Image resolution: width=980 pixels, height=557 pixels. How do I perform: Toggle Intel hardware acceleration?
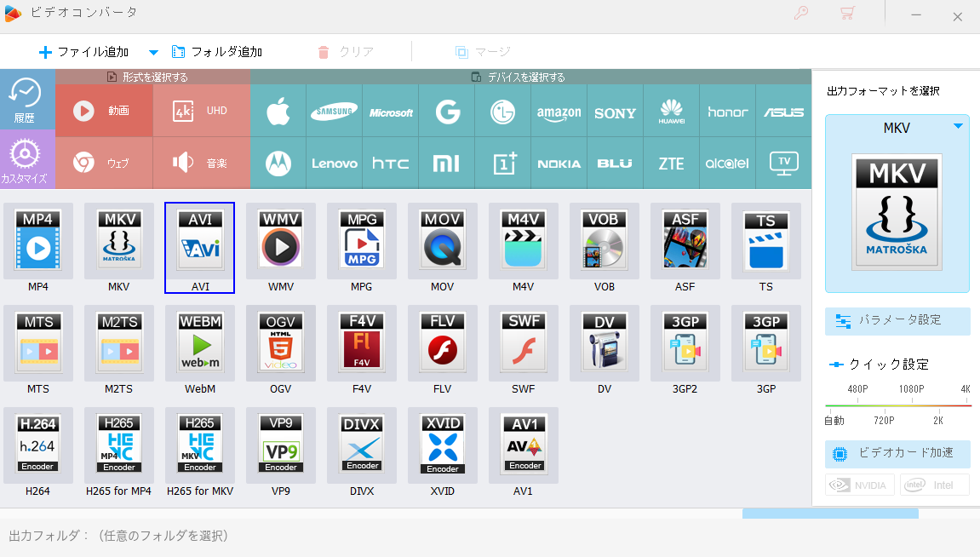935,485
